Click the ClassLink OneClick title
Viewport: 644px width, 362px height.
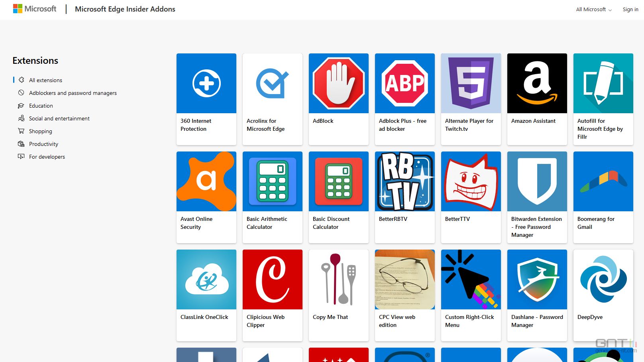point(204,317)
